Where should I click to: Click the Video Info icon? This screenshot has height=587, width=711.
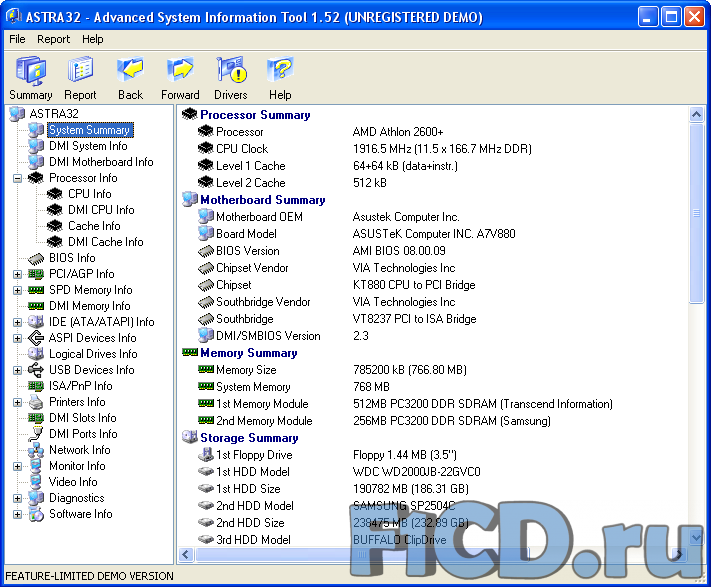point(36,482)
